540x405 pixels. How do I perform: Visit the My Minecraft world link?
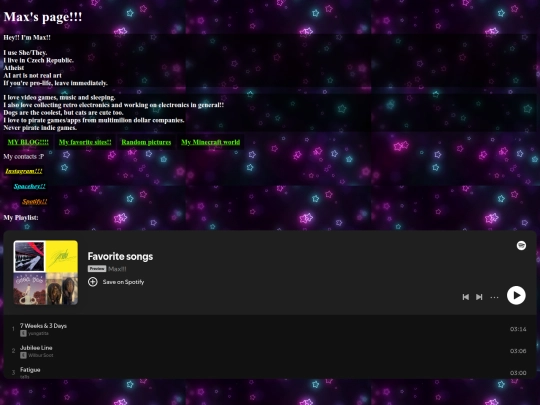tap(210, 142)
